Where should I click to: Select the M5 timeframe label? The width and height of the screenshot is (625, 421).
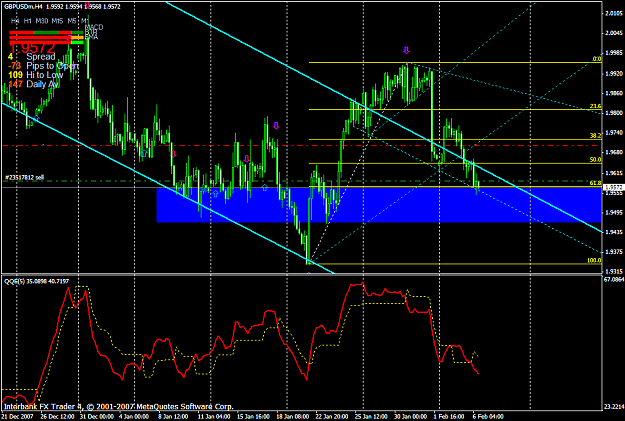click(x=72, y=21)
